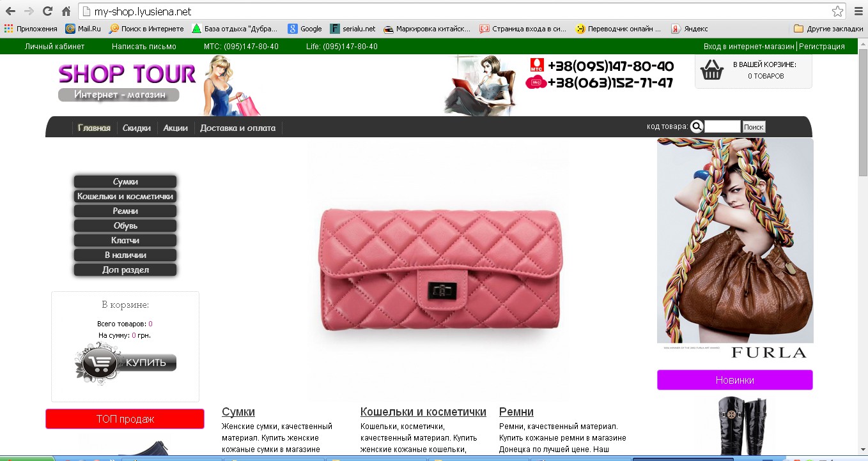
Task: Open the Приложения apps shortcut
Action: [x=31, y=29]
